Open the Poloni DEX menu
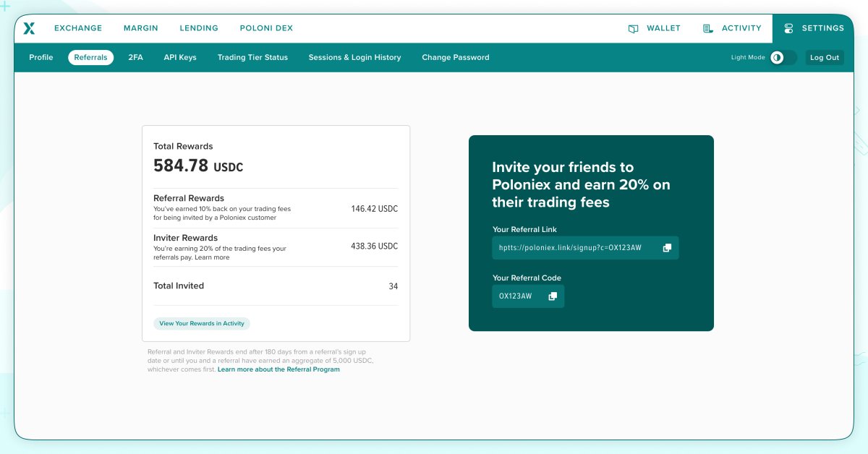The width and height of the screenshot is (868, 454). (266, 28)
